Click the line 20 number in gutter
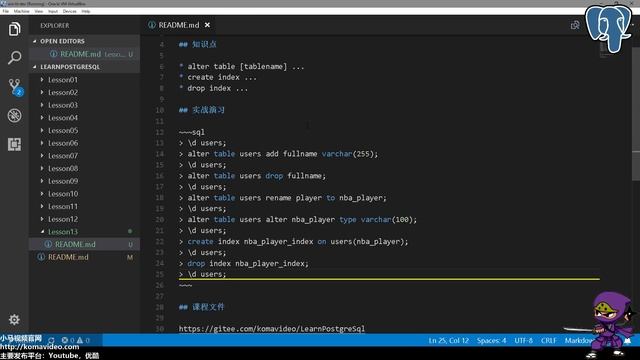Viewport: 640px width, 360px height. click(x=159, y=220)
